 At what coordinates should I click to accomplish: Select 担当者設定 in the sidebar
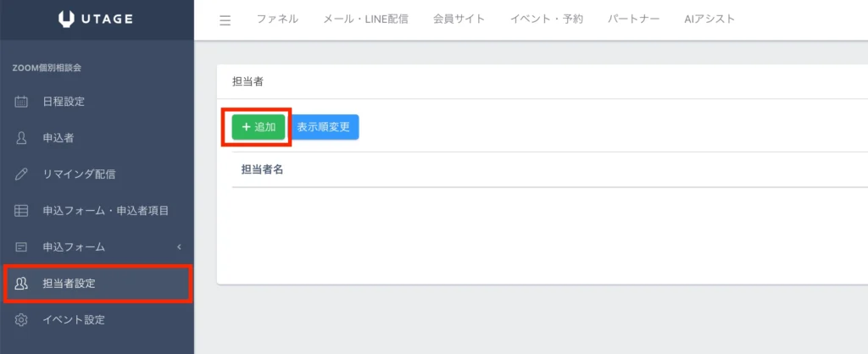click(97, 284)
